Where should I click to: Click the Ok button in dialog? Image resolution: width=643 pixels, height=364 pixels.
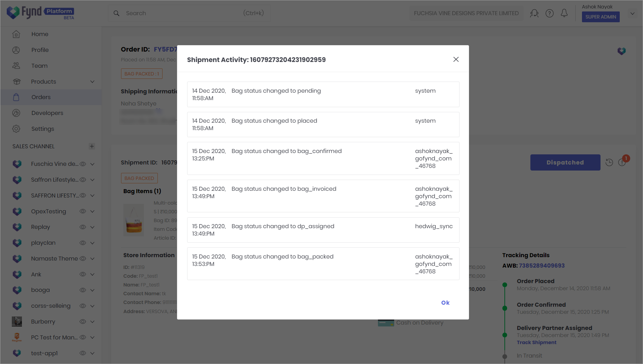click(x=445, y=303)
